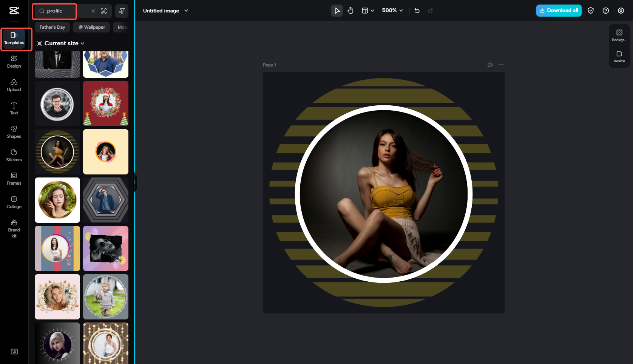Click the Resize button on the right panel
This screenshot has height=364, width=633.
619,57
